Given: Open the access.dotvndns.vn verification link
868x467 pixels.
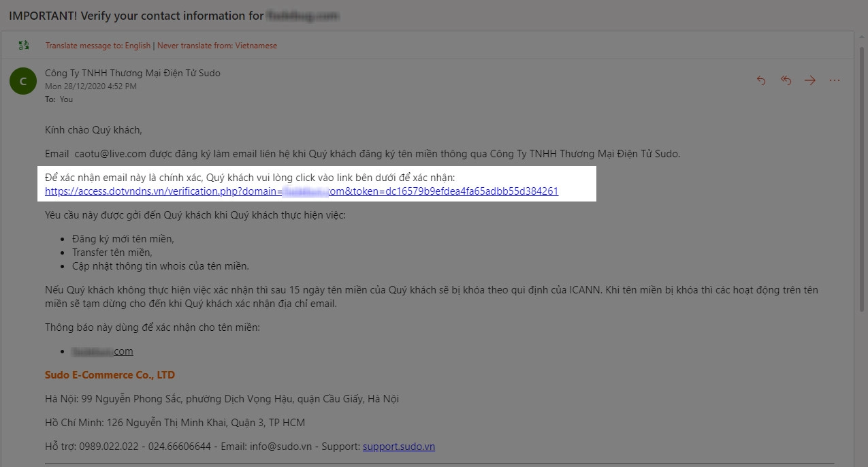Looking at the screenshot, I should (x=301, y=191).
